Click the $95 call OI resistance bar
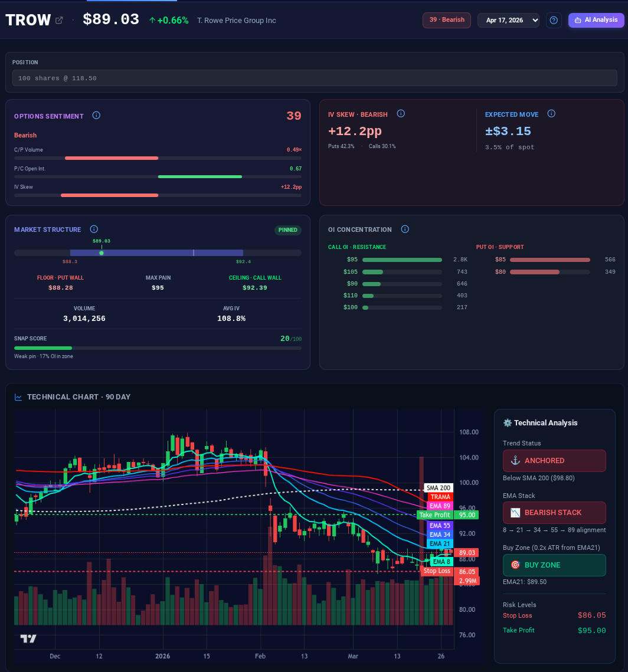 [x=402, y=260]
